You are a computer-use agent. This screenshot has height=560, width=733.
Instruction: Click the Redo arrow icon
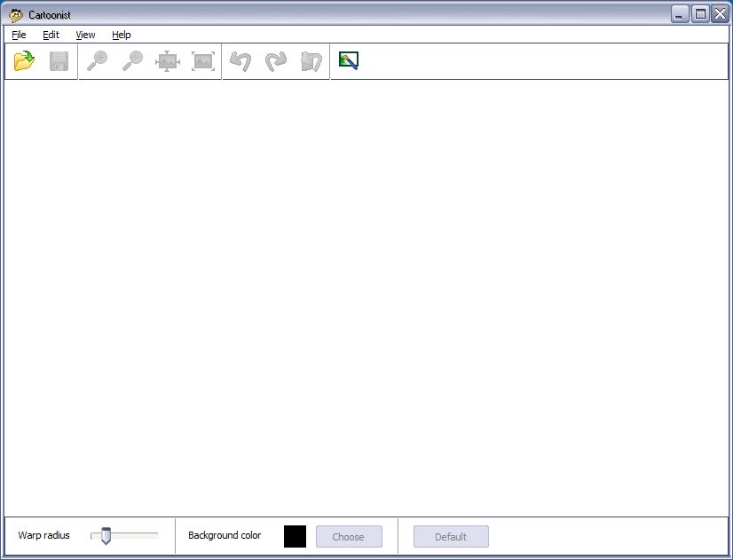[276, 61]
